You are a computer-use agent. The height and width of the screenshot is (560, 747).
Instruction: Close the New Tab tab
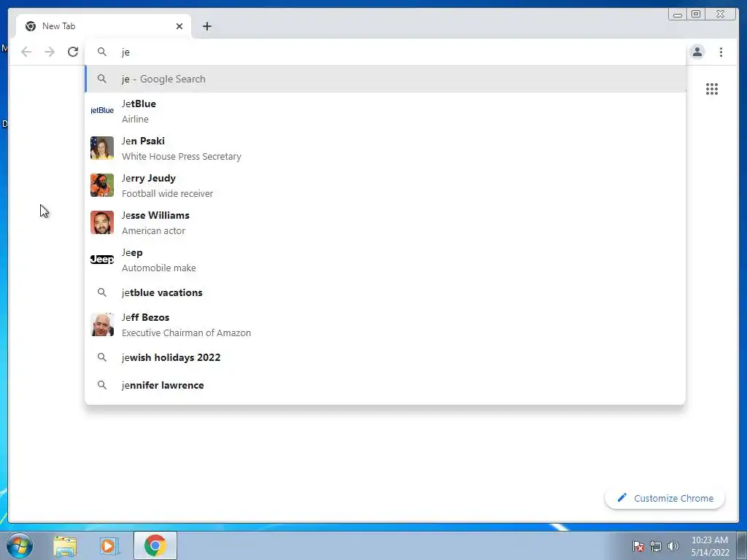point(179,26)
